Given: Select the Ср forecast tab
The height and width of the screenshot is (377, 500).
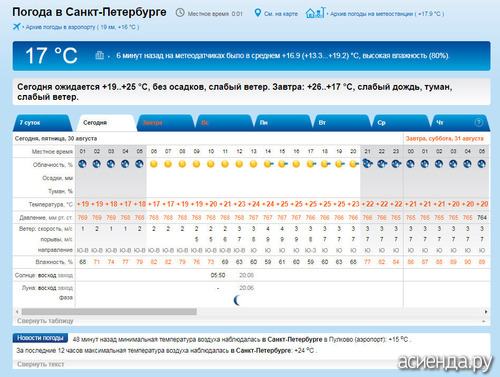Looking at the screenshot, I should click(401, 123).
